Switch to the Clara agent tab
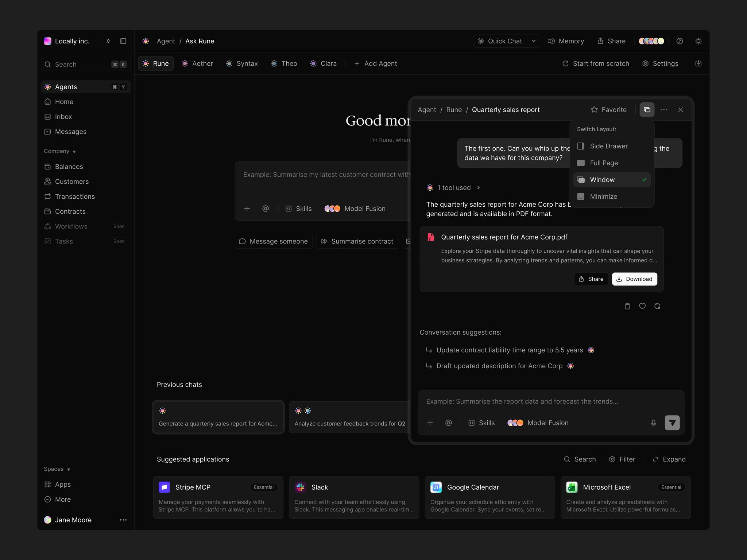This screenshot has width=747, height=560. 323,63
